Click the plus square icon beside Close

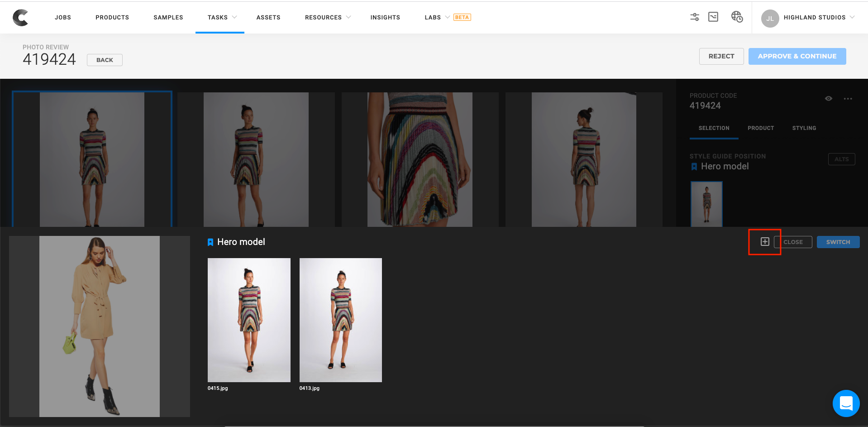pos(764,242)
